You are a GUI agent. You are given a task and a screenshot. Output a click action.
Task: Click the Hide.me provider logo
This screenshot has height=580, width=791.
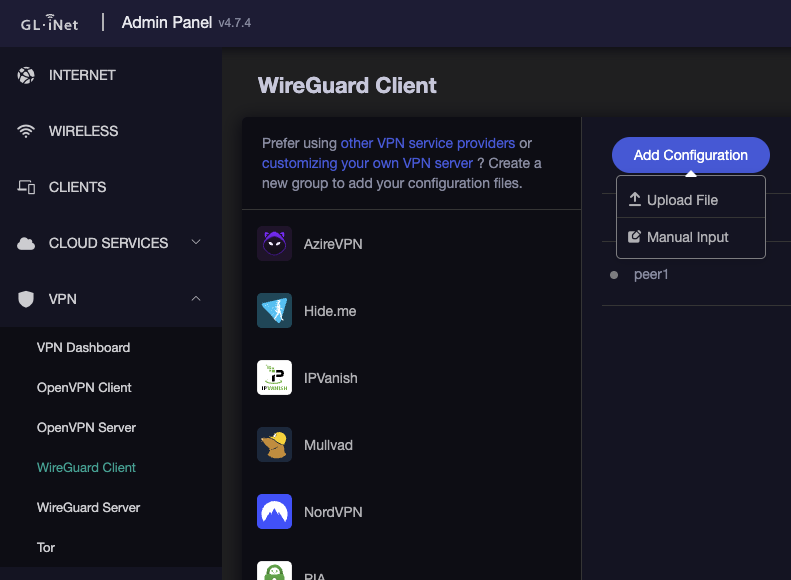pyautogui.click(x=274, y=311)
